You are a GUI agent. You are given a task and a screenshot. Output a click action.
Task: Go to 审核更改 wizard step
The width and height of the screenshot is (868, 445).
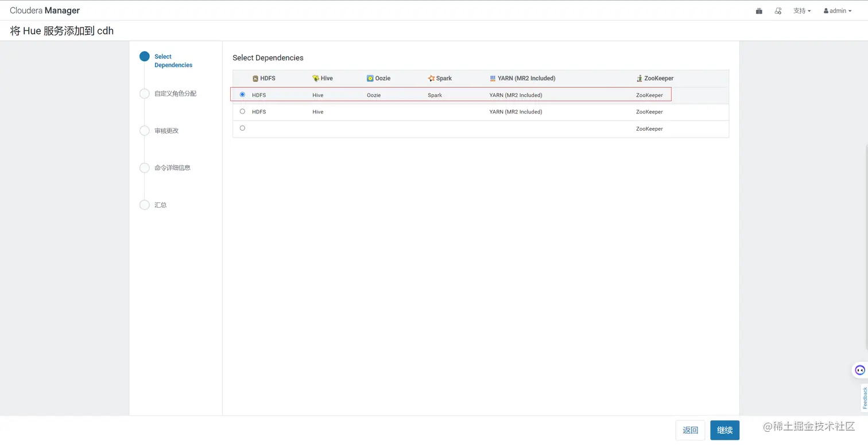pyautogui.click(x=166, y=131)
